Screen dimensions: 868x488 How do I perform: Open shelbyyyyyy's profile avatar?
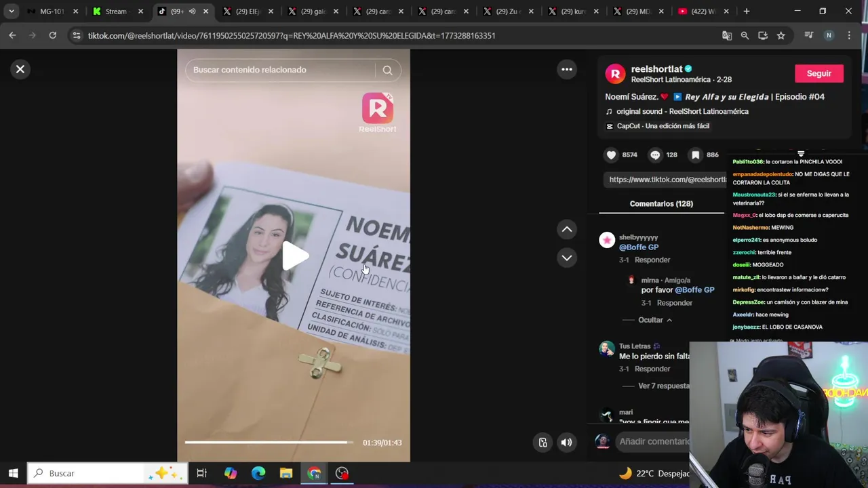[x=607, y=240]
